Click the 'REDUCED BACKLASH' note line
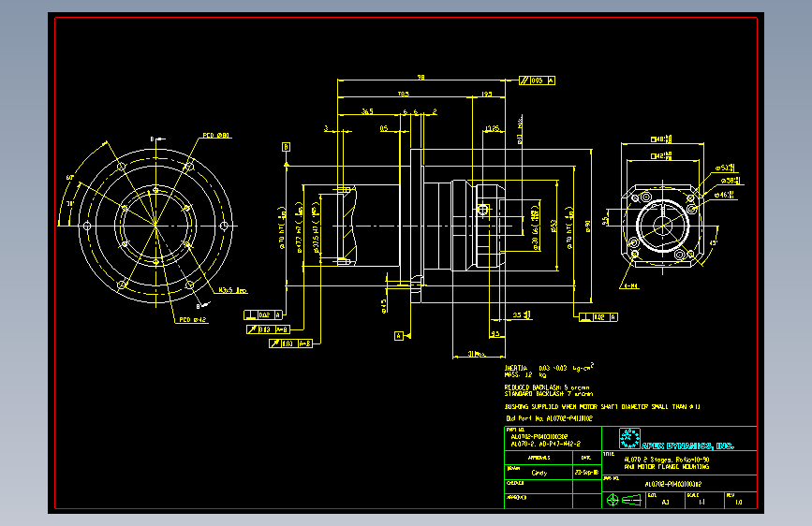This screenshot has width=812, height=526. (547, 387)
